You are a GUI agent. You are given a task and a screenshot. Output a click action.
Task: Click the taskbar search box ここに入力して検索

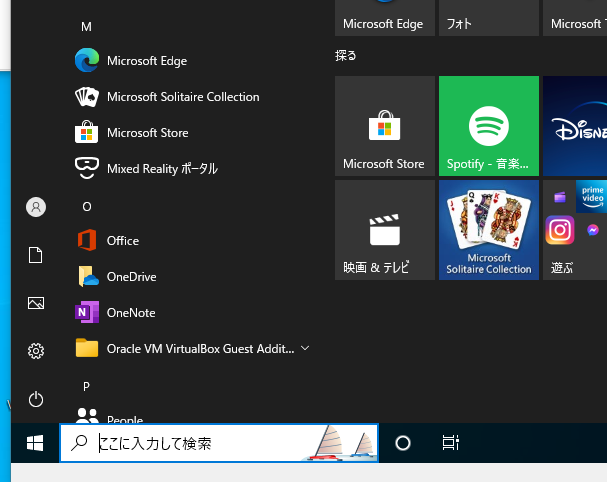tap(219, 443)
